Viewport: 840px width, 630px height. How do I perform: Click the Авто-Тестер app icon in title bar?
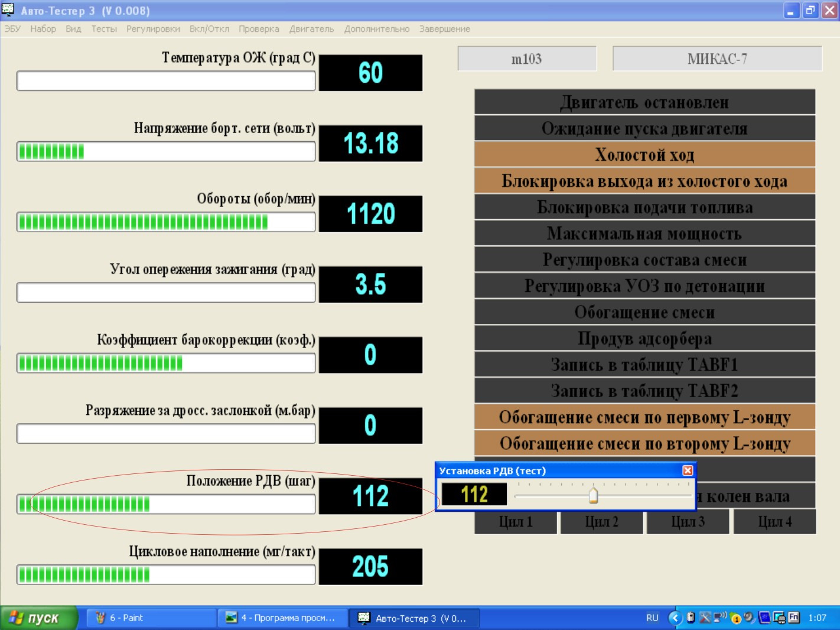[x=8, y=9]
